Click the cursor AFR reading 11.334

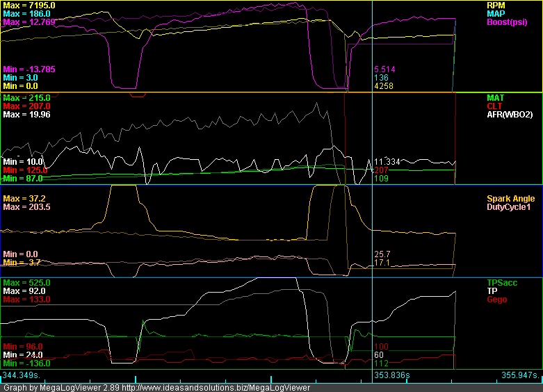tap(387, 162)
